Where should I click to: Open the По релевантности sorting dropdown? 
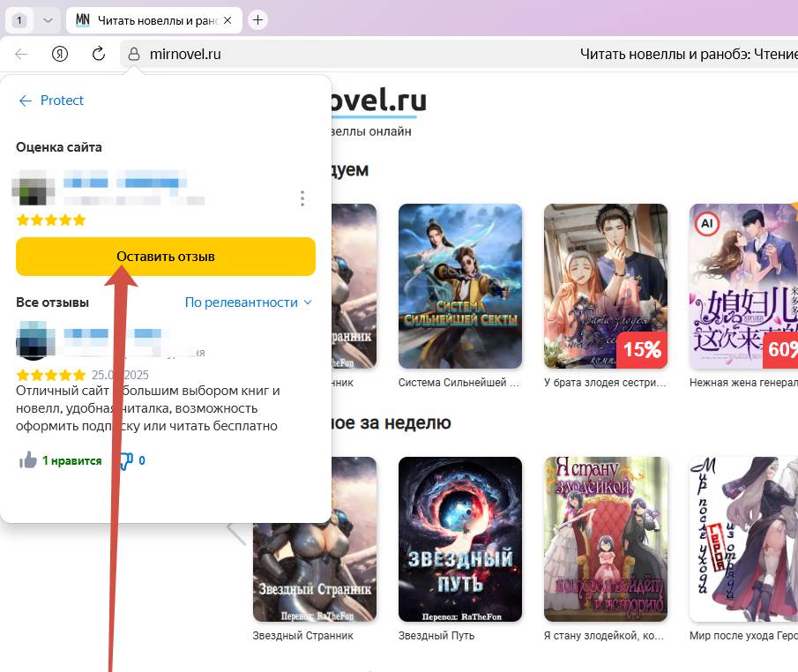point(248,302)
